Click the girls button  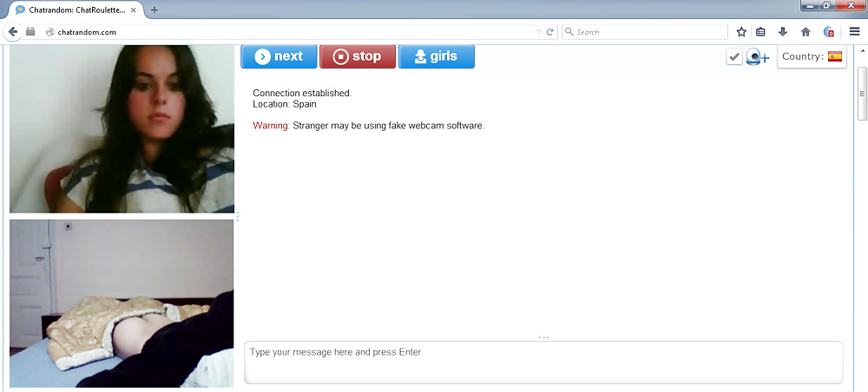(437, 56)
